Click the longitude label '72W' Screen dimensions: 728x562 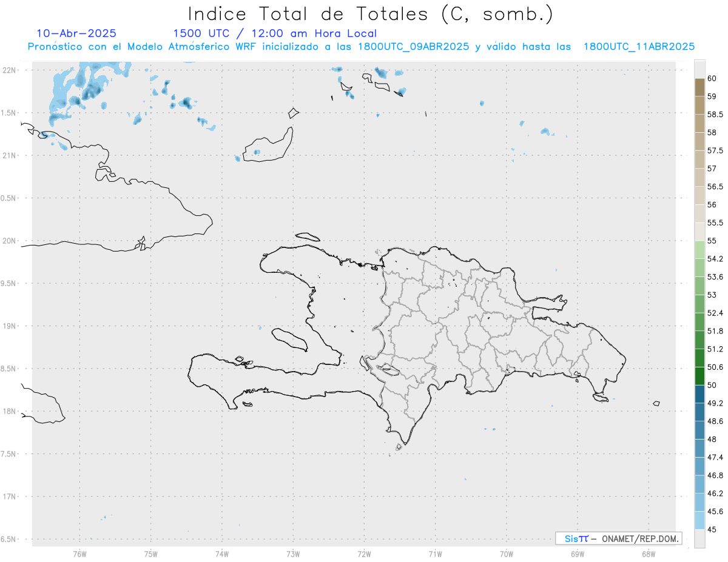pos(364,554)
